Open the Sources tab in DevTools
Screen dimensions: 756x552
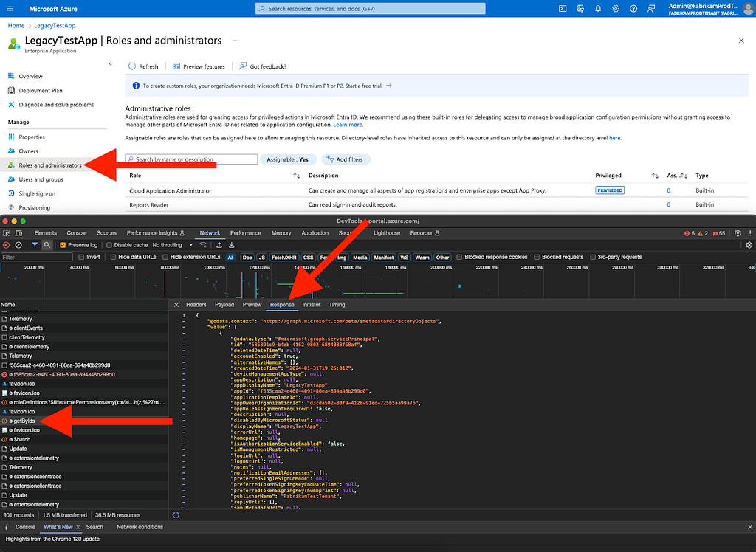point(106,233)
